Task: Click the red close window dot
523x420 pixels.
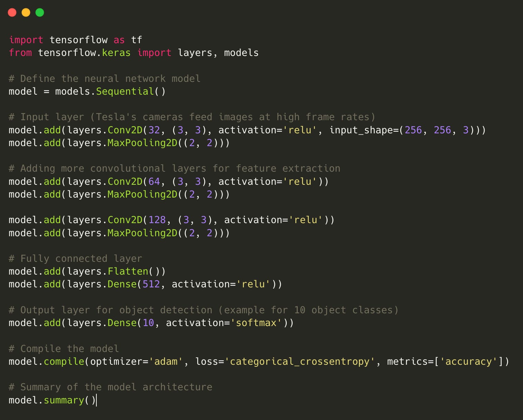Action: [x=12, y=12]
